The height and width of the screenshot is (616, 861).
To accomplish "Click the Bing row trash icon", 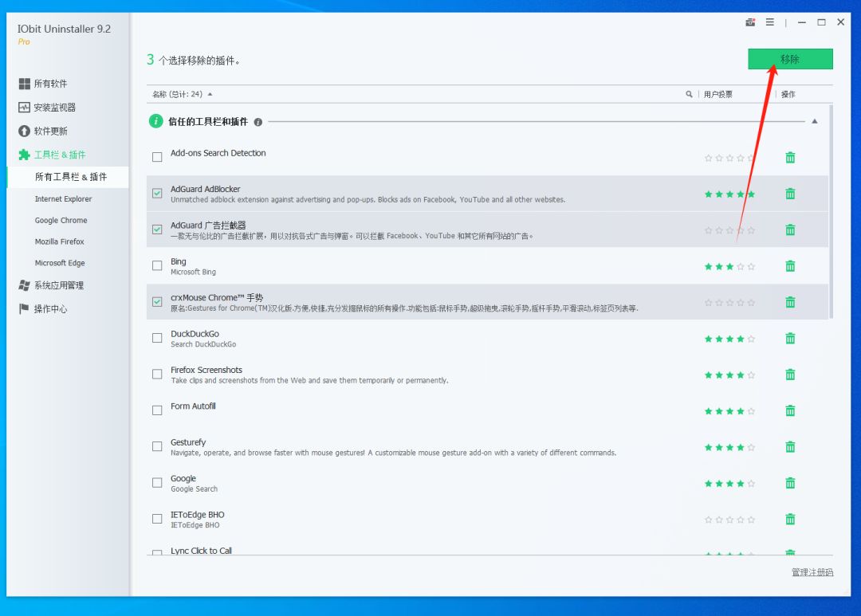I will pos(790,266).
